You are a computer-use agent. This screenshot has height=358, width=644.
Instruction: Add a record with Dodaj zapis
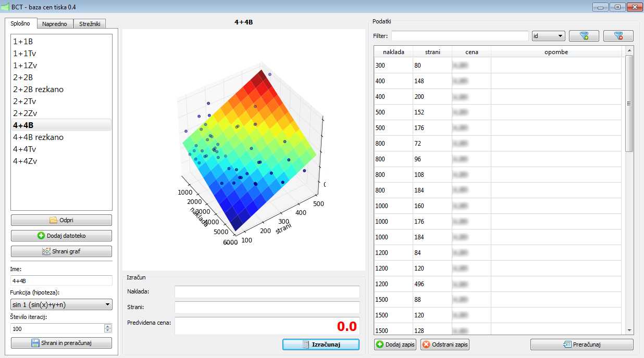395,344
